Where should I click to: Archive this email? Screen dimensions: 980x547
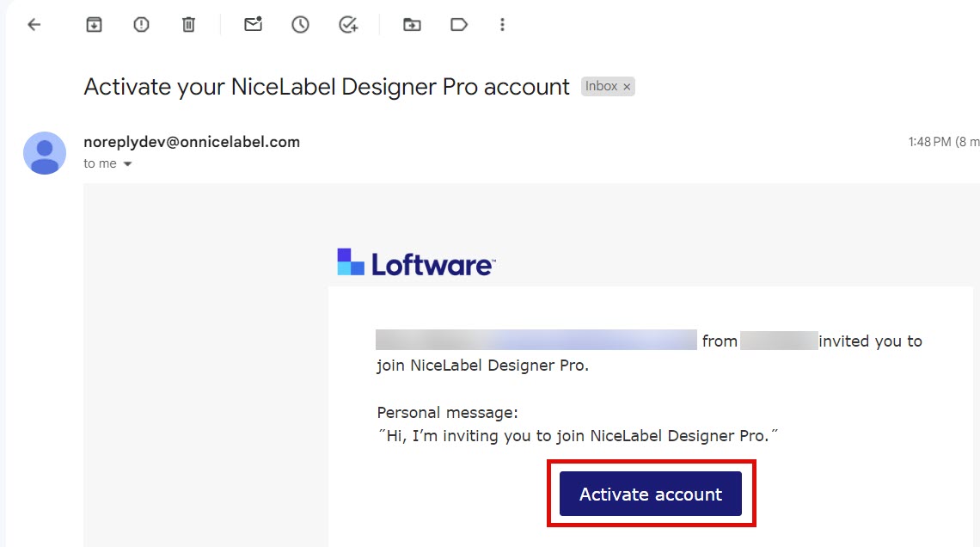point(94,25)
